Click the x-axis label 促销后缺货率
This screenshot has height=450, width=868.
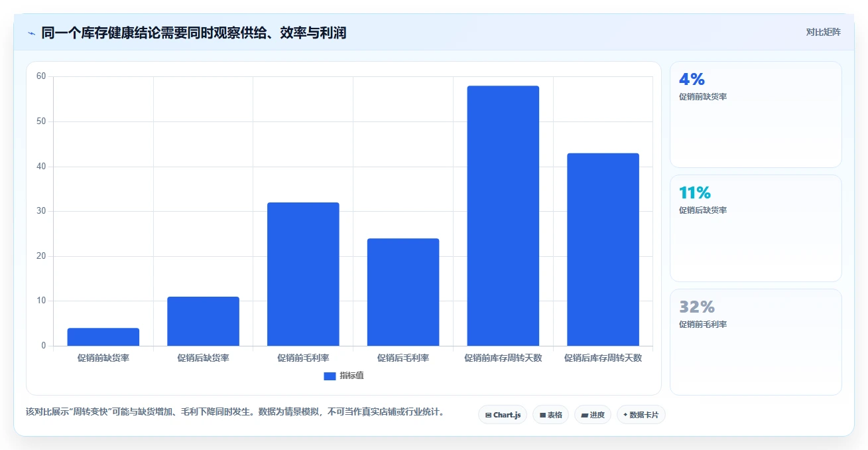coord(203,358)
